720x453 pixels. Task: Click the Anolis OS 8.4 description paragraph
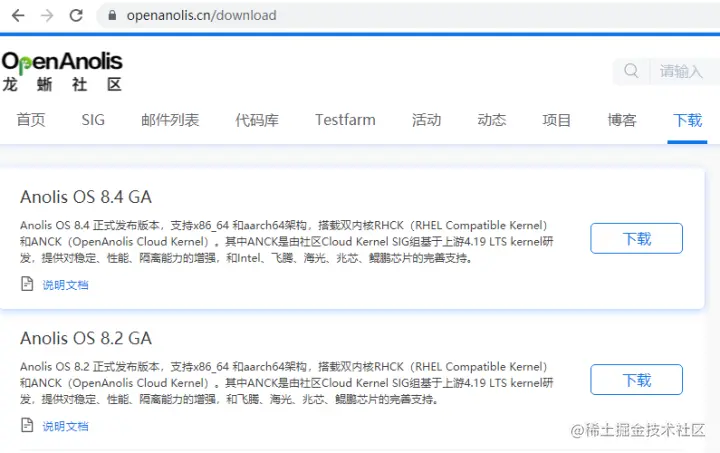click(x=287, y=241)
